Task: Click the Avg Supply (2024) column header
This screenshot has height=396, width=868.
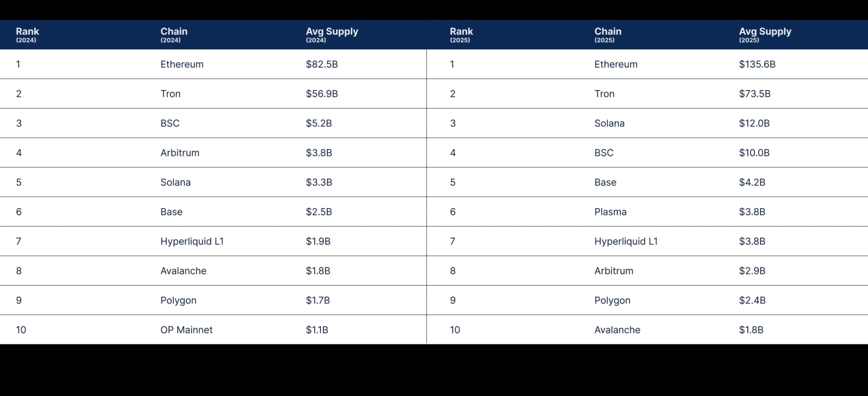Action: pyautogui.click(x=332, y=34)
